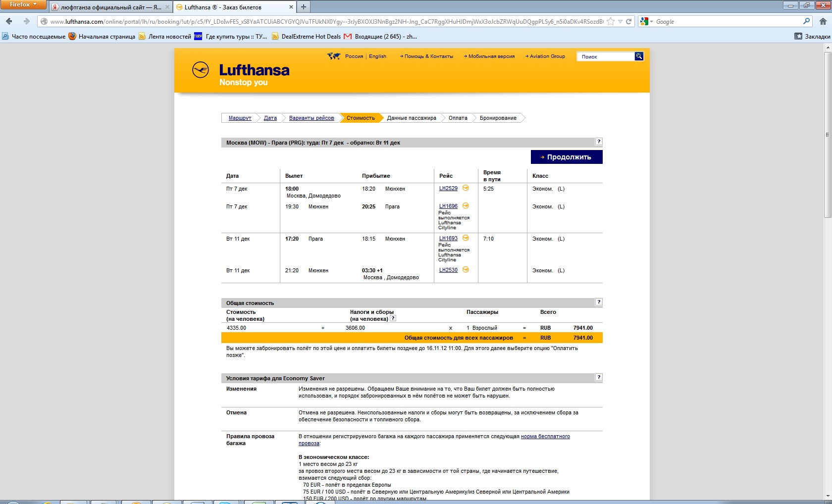Go to the Варианты рейсов step
This screenshot has width=832, height=504.
pos(312,118)
